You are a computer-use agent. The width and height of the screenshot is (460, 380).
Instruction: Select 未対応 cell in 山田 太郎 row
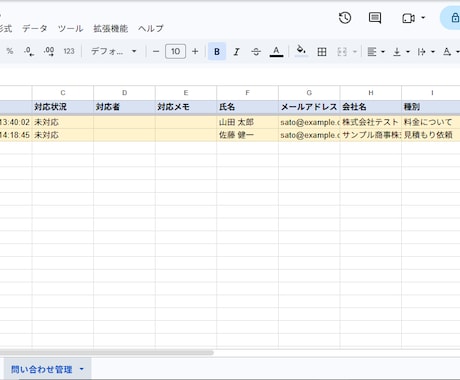pos(63,122)
